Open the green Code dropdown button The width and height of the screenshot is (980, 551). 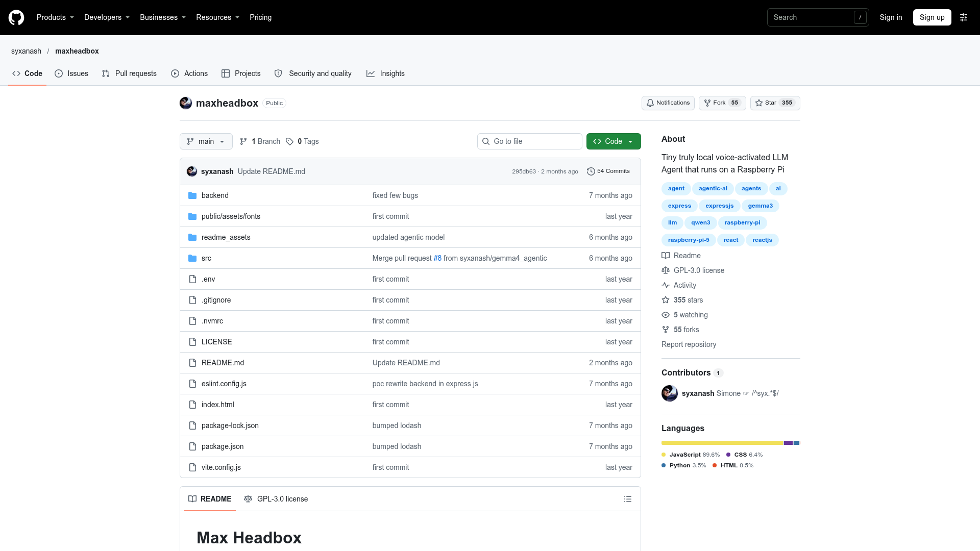click(x=614, y=141)
